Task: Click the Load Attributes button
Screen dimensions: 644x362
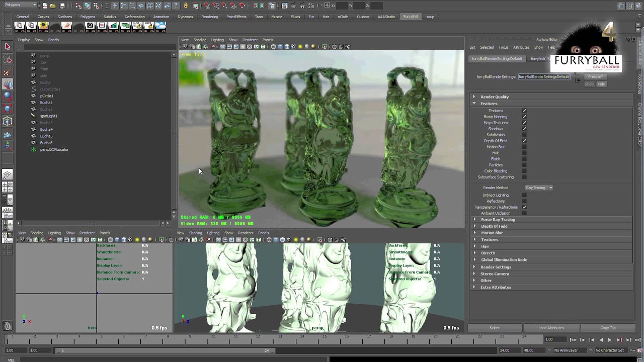Action: pos(551,328)
